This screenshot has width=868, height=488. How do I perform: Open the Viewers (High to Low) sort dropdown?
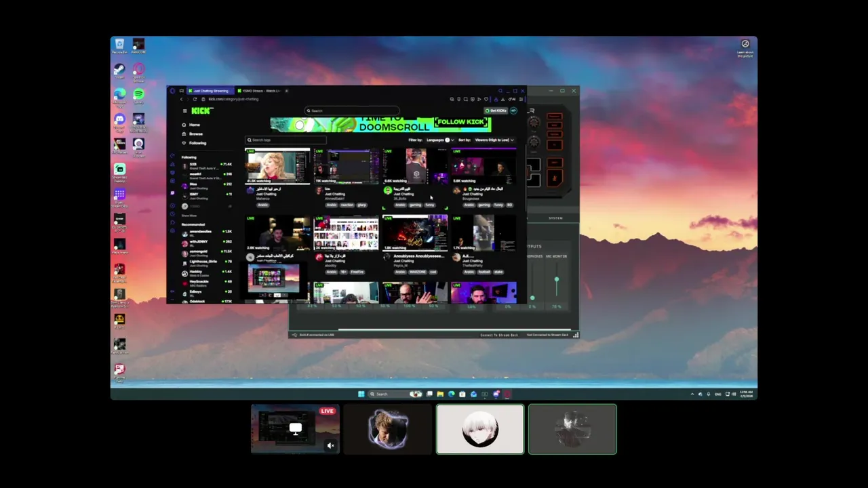tap(494, 140)
